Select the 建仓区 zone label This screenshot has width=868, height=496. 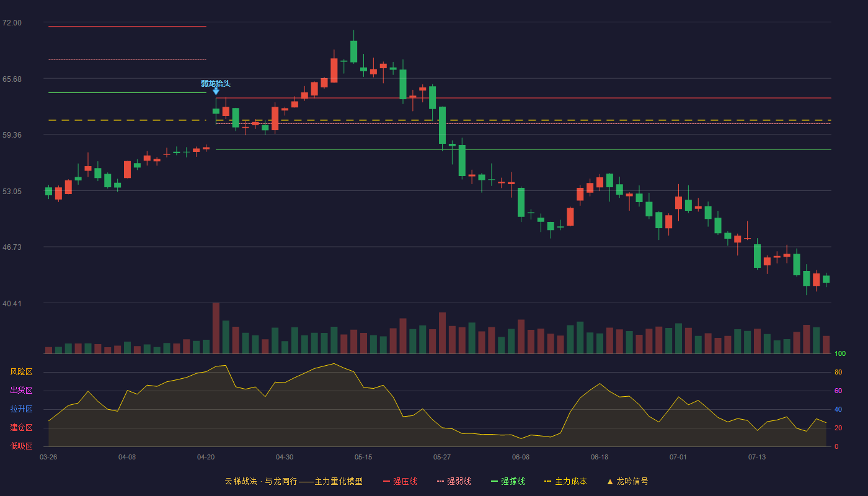click(x=21, y=428)
